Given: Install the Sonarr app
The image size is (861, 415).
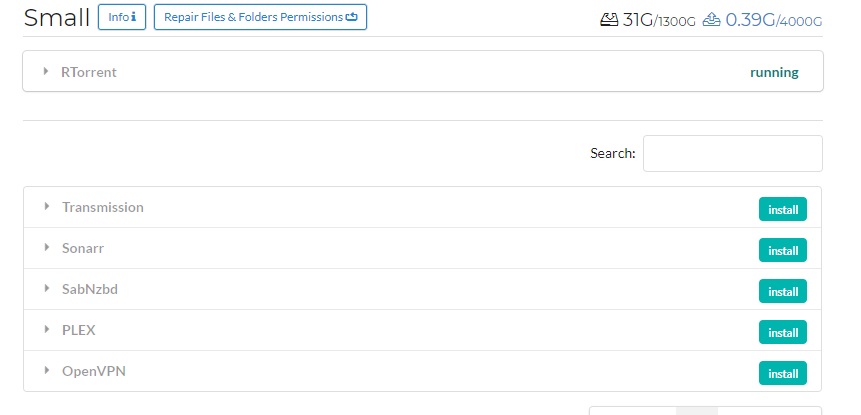Looking at the screenshot, I should (x=782, y=250).
